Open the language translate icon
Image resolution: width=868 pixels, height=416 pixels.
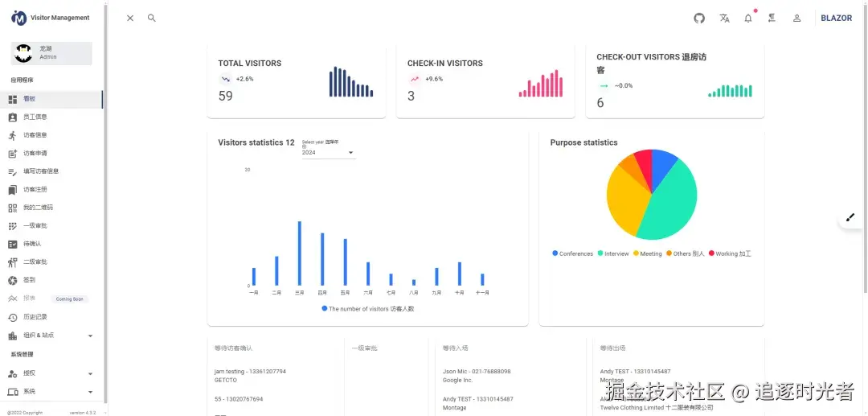[x=724, y=19]
